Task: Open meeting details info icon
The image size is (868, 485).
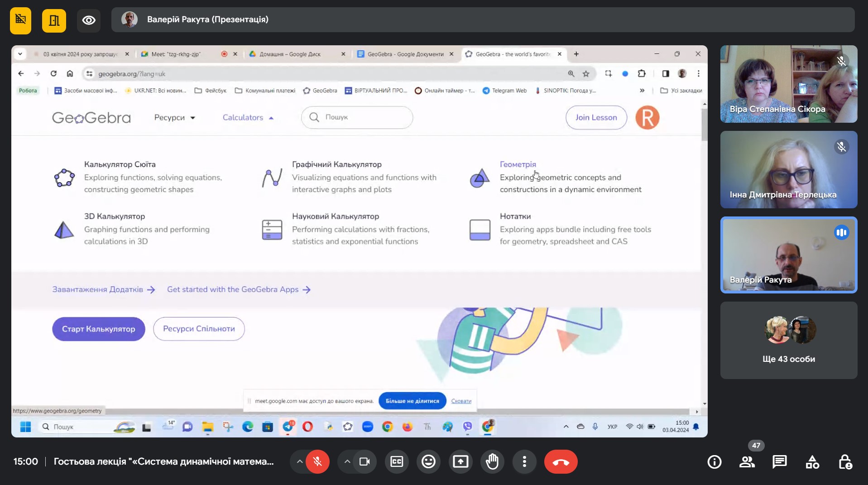Action: coord(715,462)
